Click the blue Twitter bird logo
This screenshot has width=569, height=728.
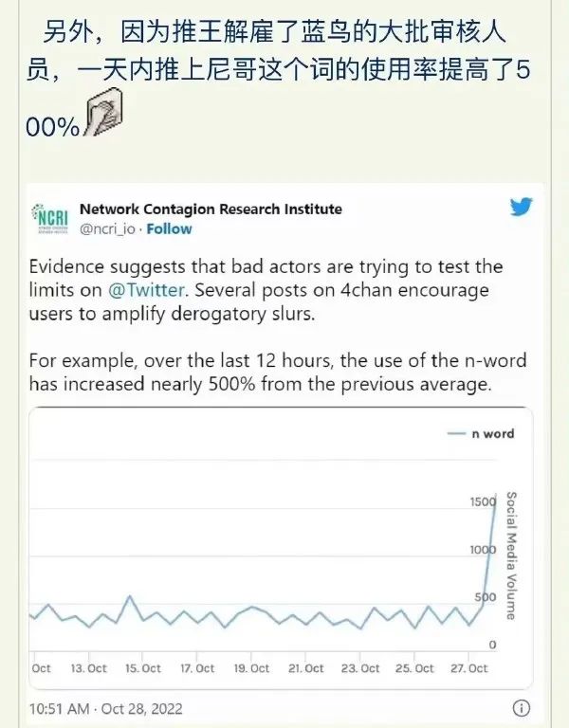pyautogui.click(x=522, y=207)
